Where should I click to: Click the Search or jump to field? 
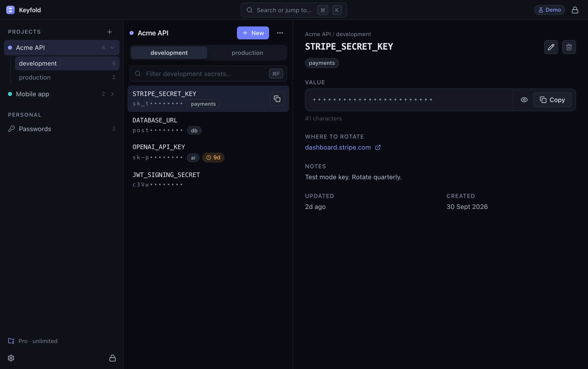[x=294, y=10]
